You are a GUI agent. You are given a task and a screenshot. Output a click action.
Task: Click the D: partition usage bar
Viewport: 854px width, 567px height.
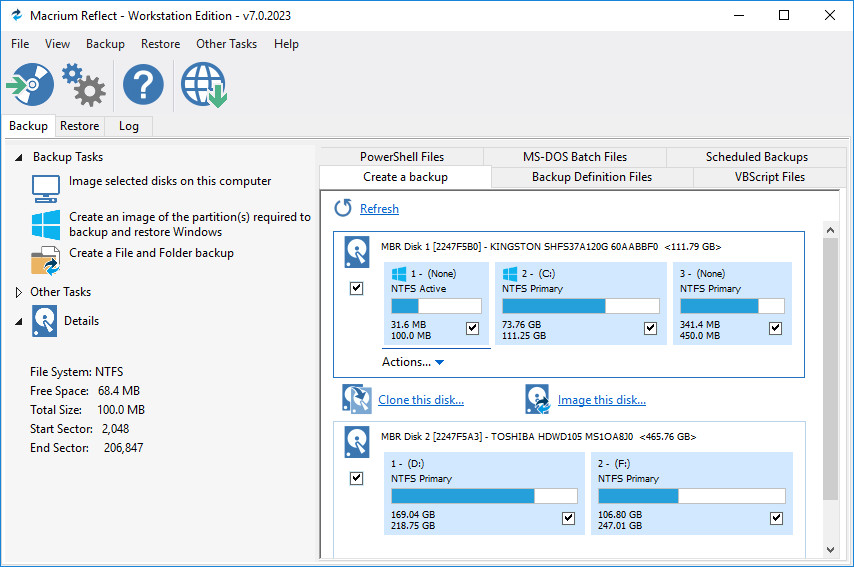[x=484, y=496]
